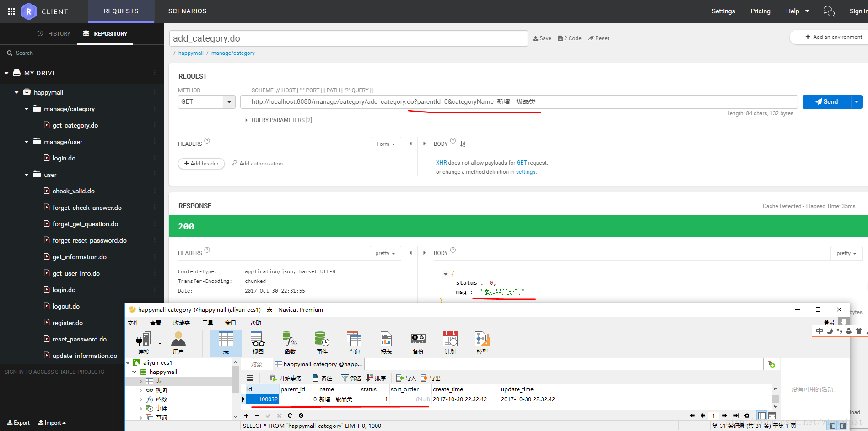Collapse MY DRIVE tree
Image resolution: width=868 pixels, height=431 pixels.
click(x=6, y=73)
